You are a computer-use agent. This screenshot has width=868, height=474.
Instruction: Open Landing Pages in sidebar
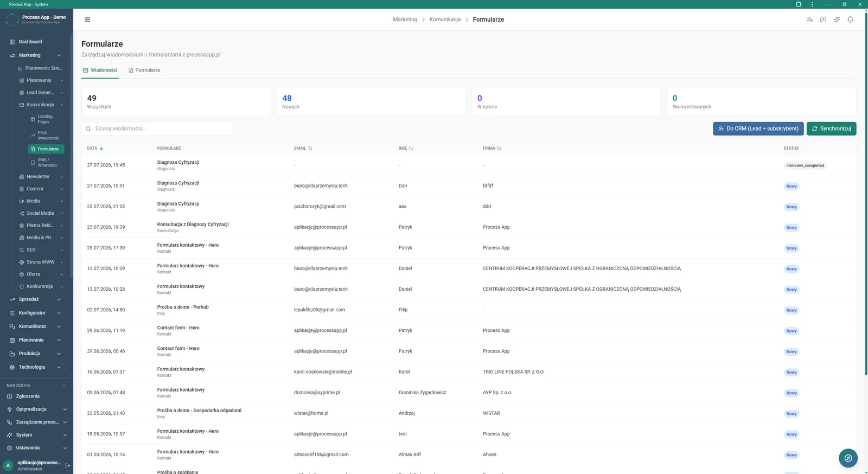click(46, 119)
